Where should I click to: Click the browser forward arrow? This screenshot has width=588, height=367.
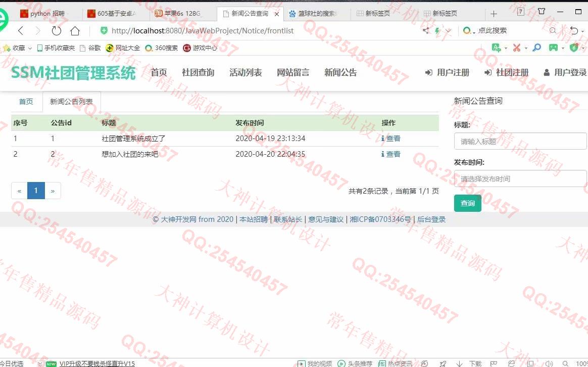pyautogui.click(x=38, y=31)
